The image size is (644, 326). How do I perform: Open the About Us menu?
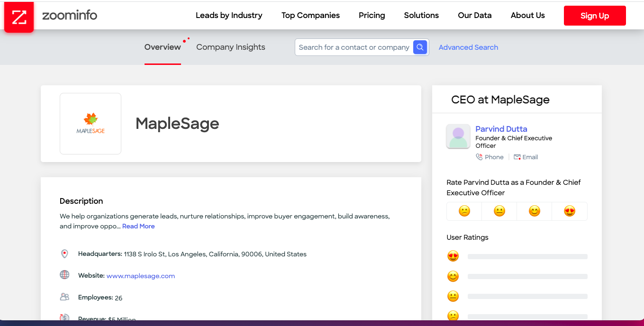(x=528, y=15)
